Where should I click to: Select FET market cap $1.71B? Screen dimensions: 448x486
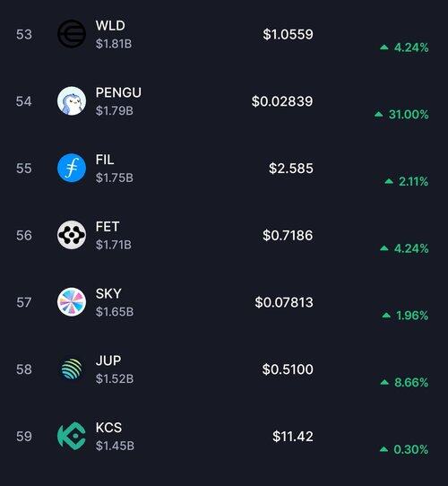click(114, 245)
